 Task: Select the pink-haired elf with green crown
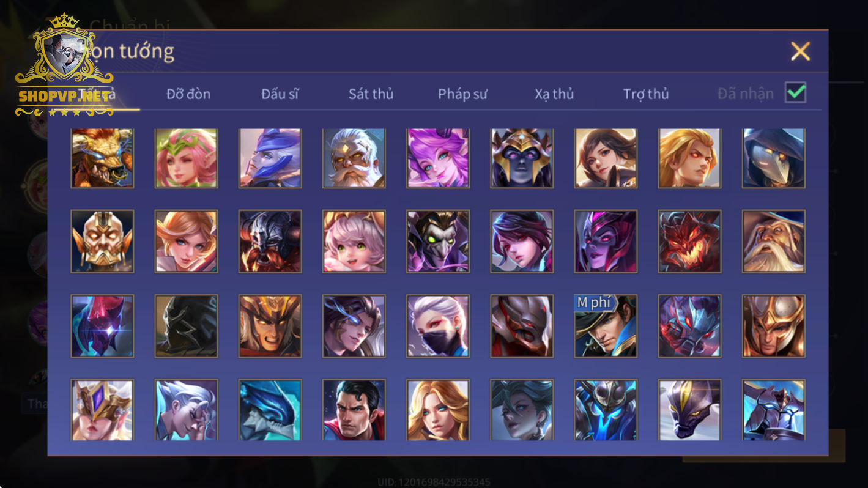(x=186, y=158)
